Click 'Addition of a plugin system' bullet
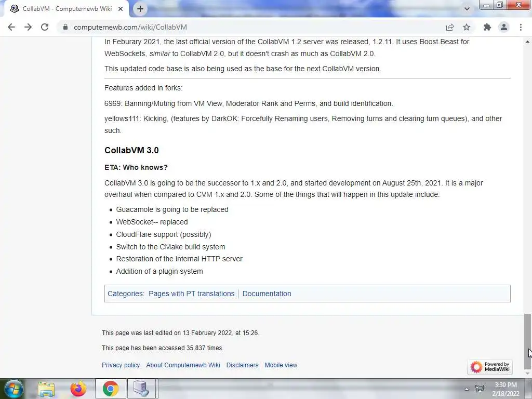532x399 pixels. [x=159, y=271]
